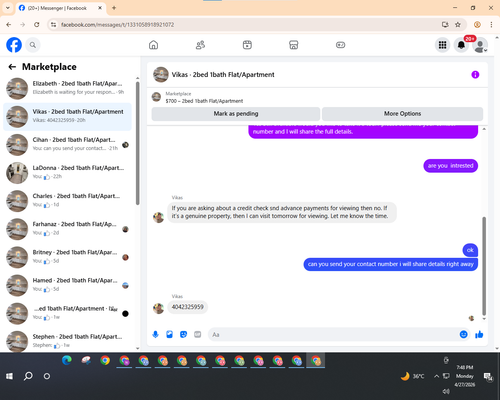Open Chrome three-dot menu
Viewport: 500px width, 400px height.
491,25
